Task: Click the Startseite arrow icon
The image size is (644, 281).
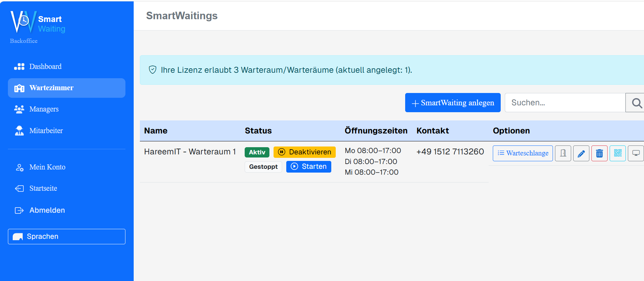Action: click(x=19, y=188)
